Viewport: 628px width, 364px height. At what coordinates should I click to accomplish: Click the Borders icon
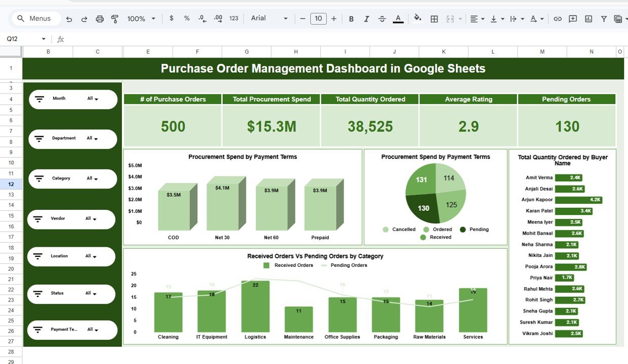pyautogui.click(x=434, y=19)
